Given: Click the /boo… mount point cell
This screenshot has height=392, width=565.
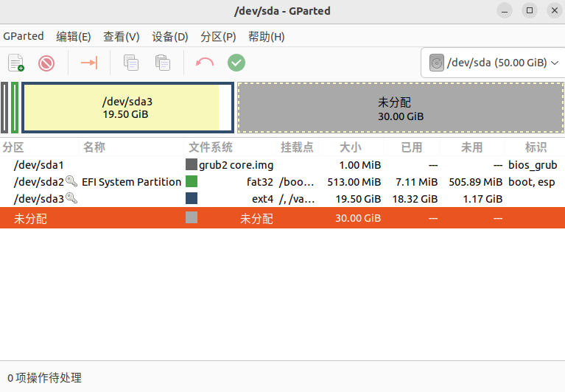Looking at the screenshot, I should [297, 181].
